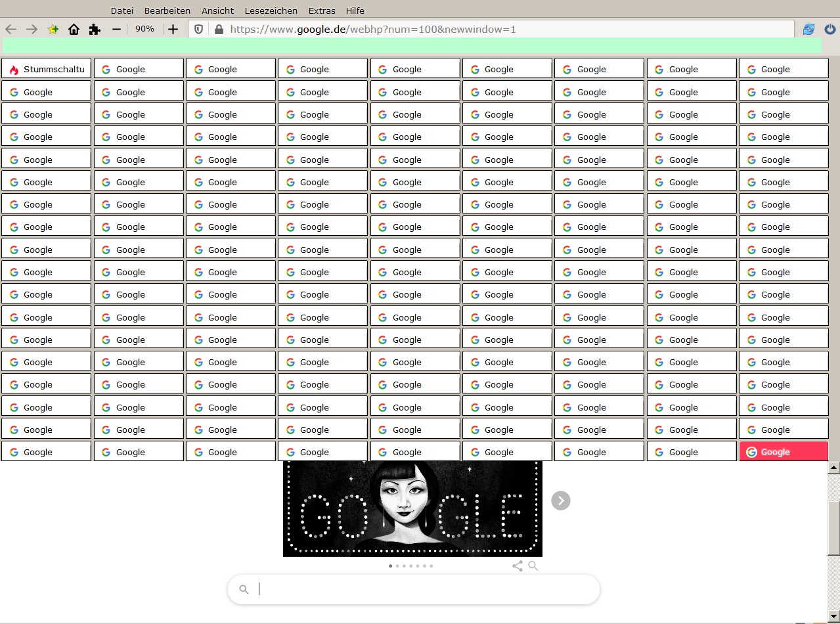Select Google tab directly above the red tab
Image resolution: width=840 pixels, height=624 pixels.
point(784,429)
